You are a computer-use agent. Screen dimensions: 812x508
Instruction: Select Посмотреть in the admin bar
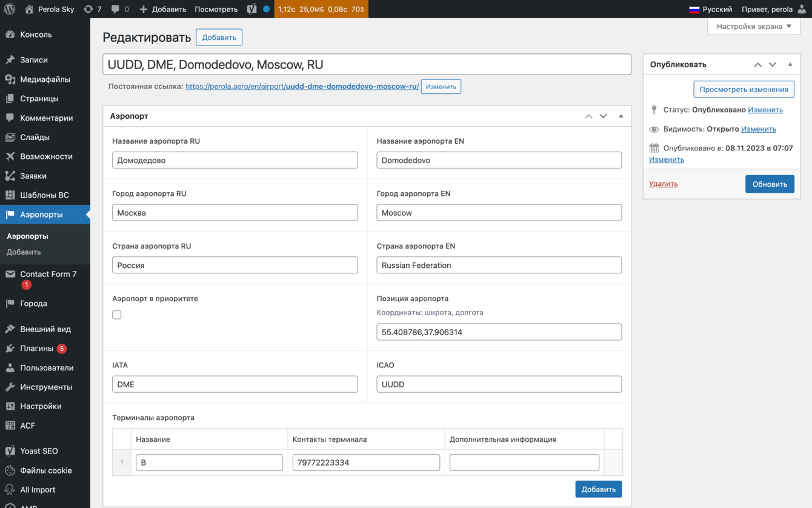coord(216,9)
